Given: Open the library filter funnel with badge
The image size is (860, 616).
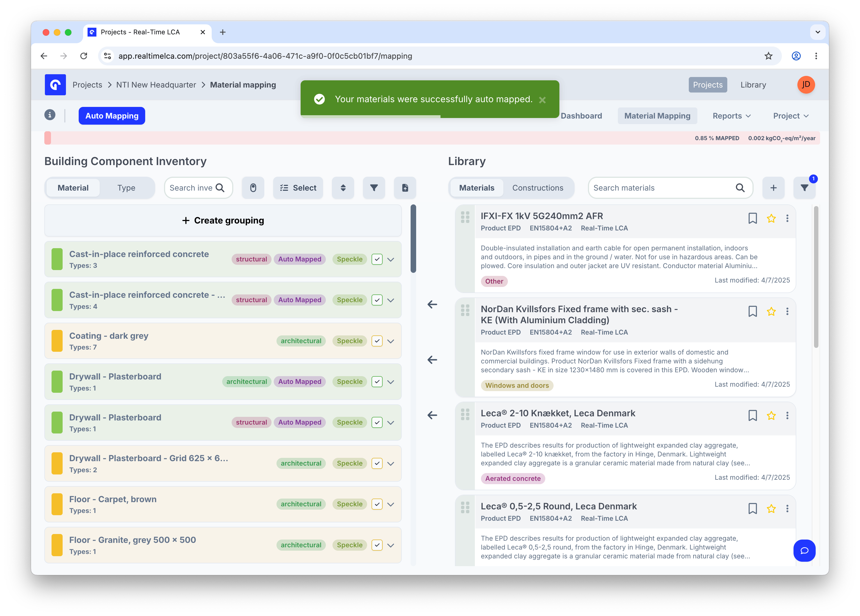Looking at the screenshot, I should pos(804,188).
